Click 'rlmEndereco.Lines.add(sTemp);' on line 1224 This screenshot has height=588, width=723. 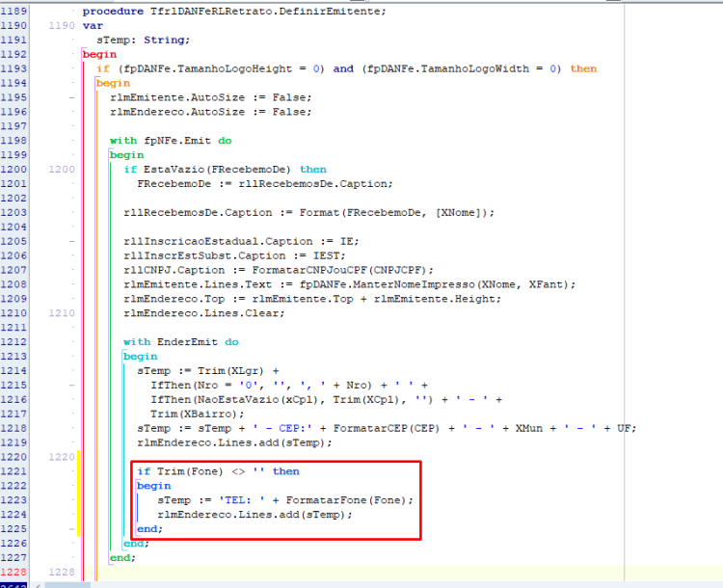point(255,515)
